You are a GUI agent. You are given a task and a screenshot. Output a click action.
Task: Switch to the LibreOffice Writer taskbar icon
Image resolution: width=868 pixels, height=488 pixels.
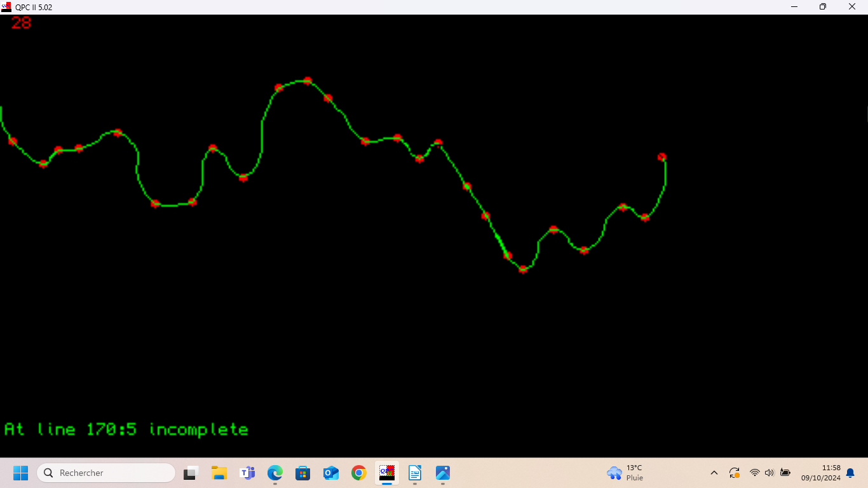point(415,473)
